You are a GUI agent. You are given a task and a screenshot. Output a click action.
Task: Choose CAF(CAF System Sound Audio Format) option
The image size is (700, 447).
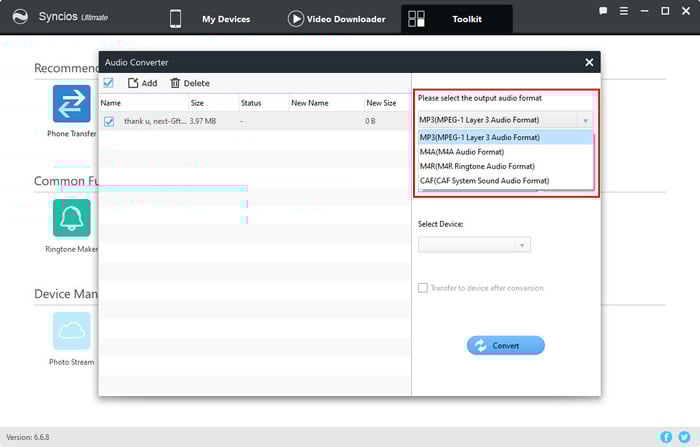click(x=505, y=180)
